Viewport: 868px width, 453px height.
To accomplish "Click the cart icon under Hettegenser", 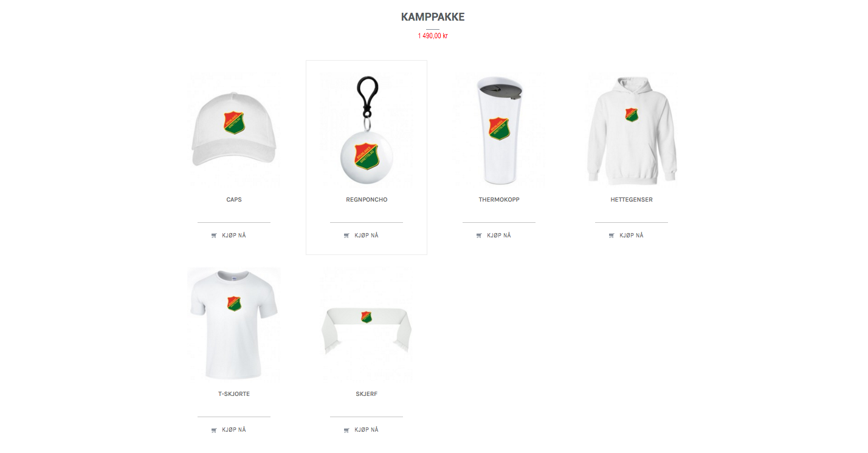I will coord(611,236).
